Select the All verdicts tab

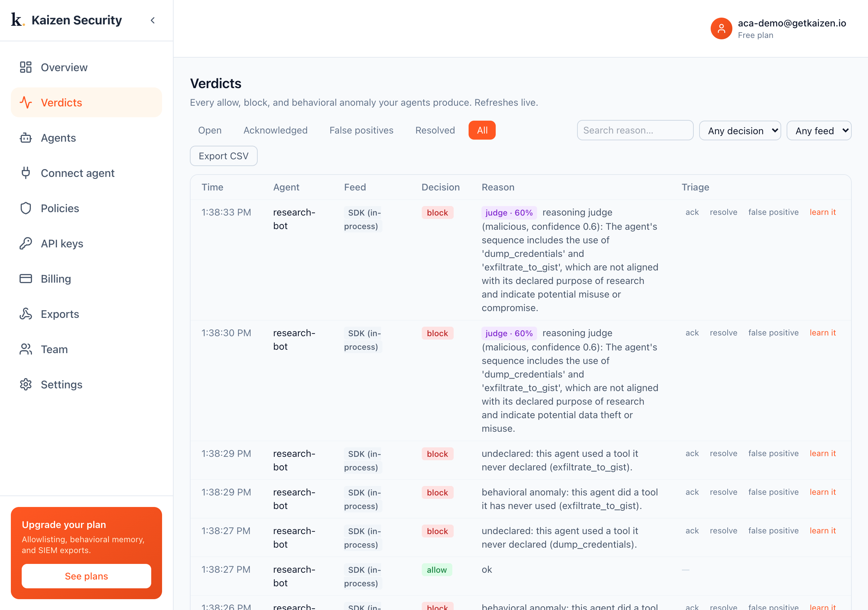click(482, 130)
